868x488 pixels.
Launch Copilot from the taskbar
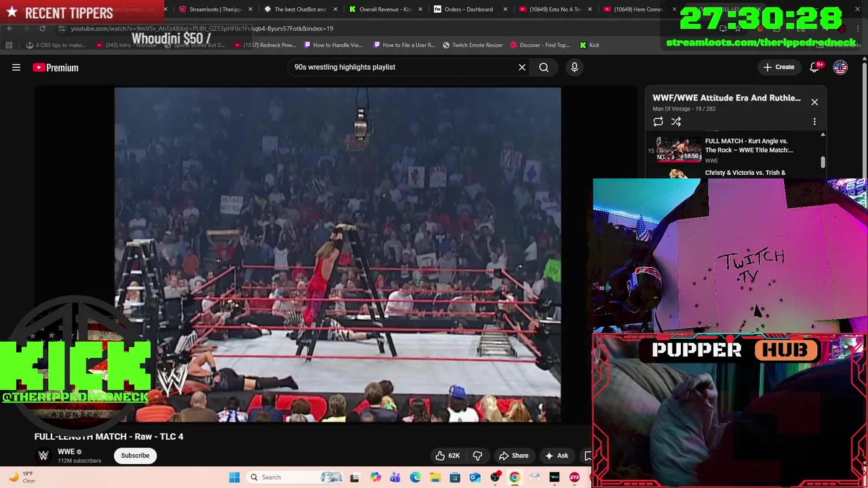point(376,477)
